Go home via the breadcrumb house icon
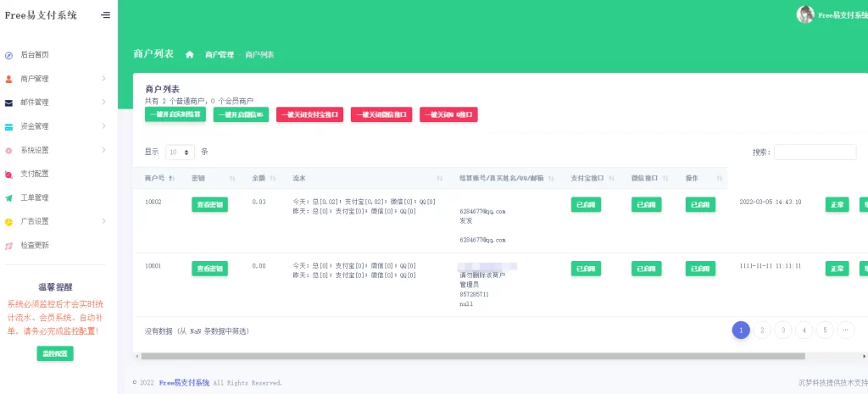This screenshot has height=394, width=868. point(190,54)
